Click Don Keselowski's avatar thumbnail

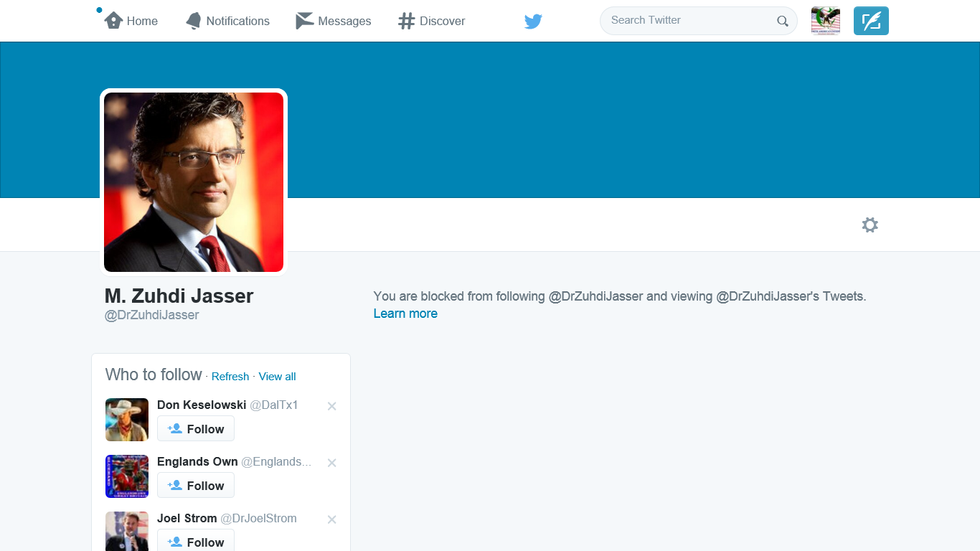(127, 420)
